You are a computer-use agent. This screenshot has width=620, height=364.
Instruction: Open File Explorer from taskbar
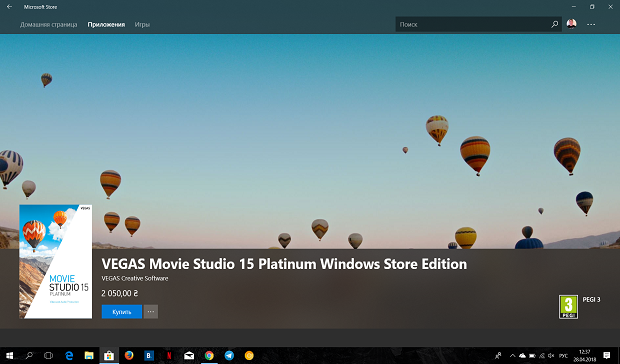[89, 356]
